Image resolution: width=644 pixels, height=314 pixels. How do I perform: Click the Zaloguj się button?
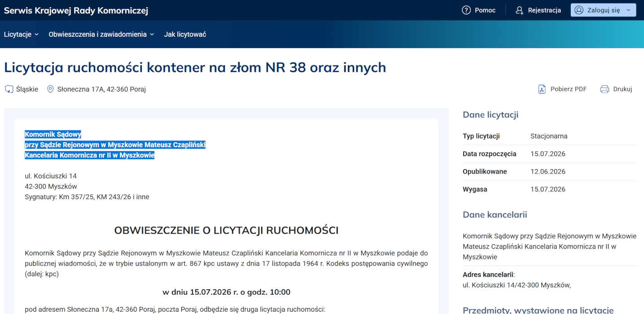tap(603, 10)
